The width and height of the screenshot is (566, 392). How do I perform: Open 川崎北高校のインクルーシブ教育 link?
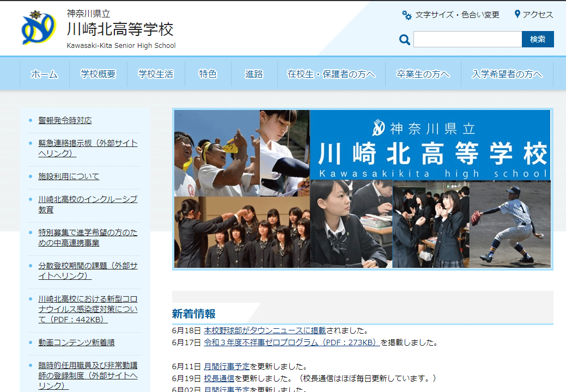(88, 204)
